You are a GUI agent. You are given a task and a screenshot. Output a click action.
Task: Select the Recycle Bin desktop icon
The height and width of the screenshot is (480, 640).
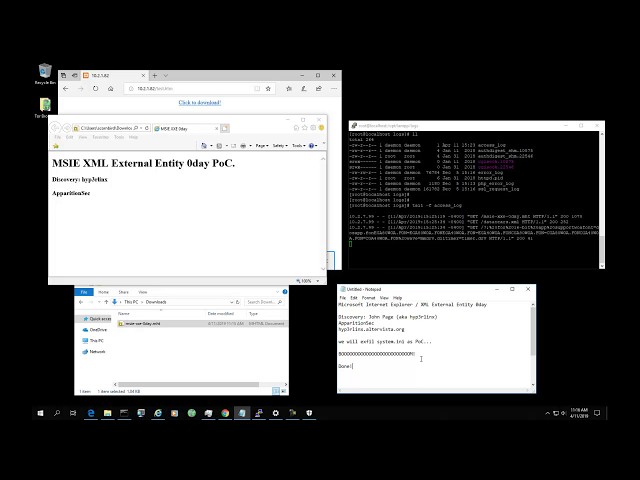click(x=45, y=74)
